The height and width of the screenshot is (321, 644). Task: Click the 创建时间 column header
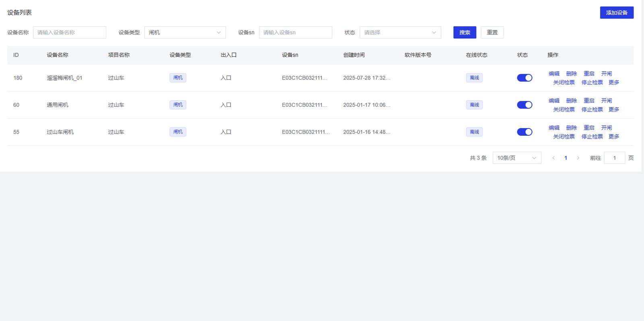point(354,55)
